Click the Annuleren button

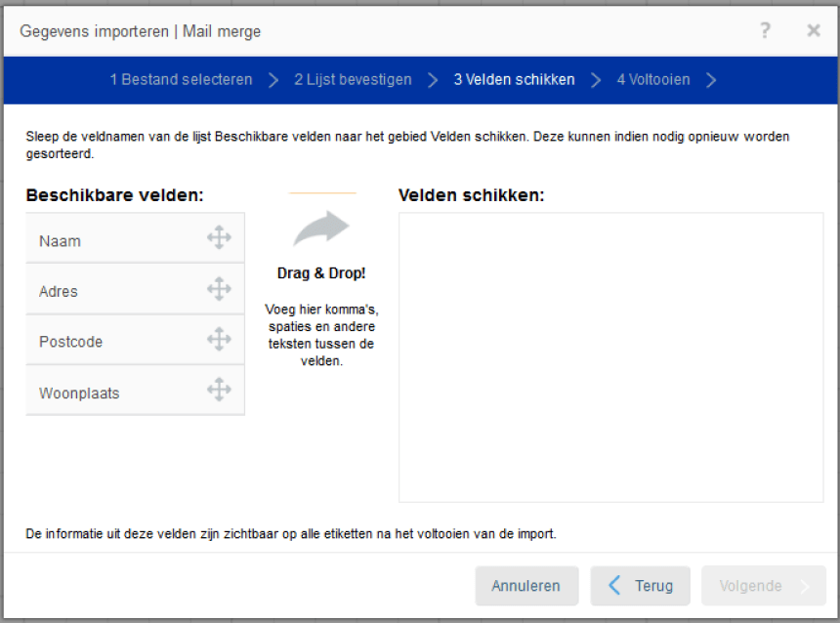point(526,586)
